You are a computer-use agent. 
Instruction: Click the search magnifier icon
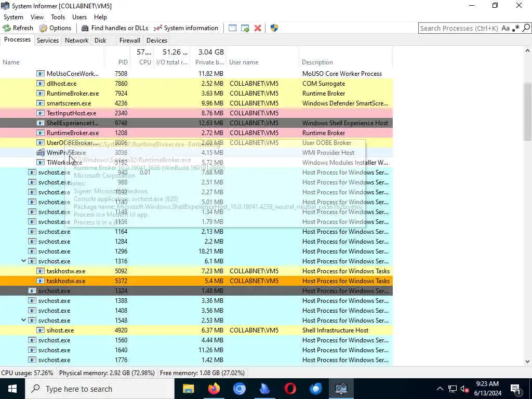[x=526, y=28]
